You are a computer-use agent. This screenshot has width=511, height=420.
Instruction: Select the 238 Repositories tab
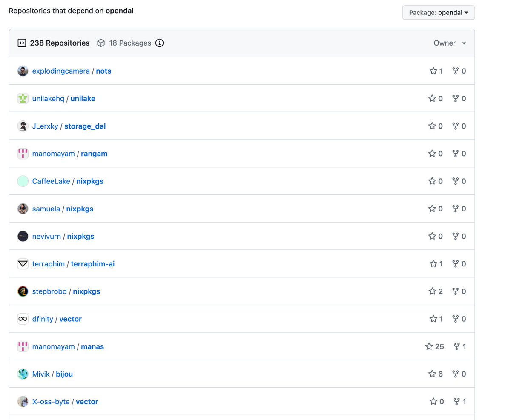(60, 43)
